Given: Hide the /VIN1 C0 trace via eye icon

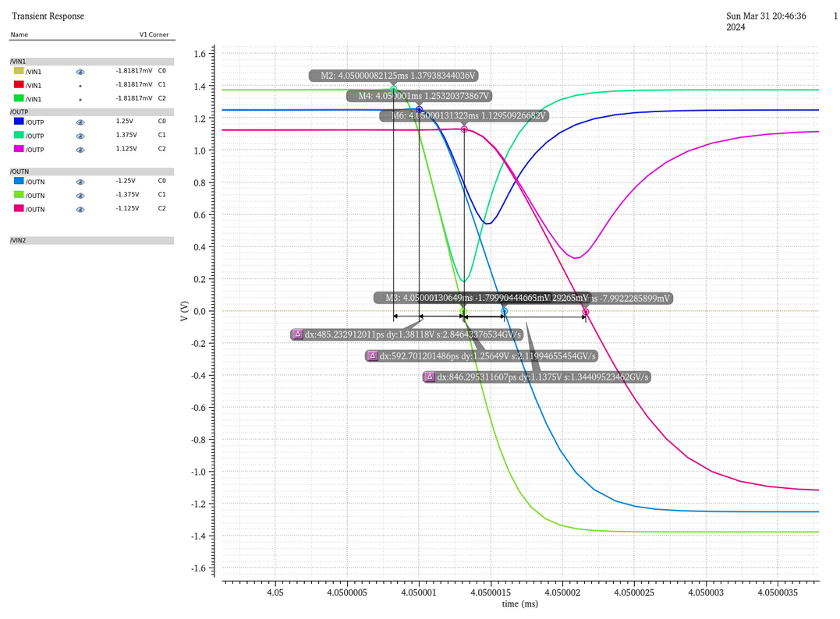Looking at the screenshot, I should 80,72.
